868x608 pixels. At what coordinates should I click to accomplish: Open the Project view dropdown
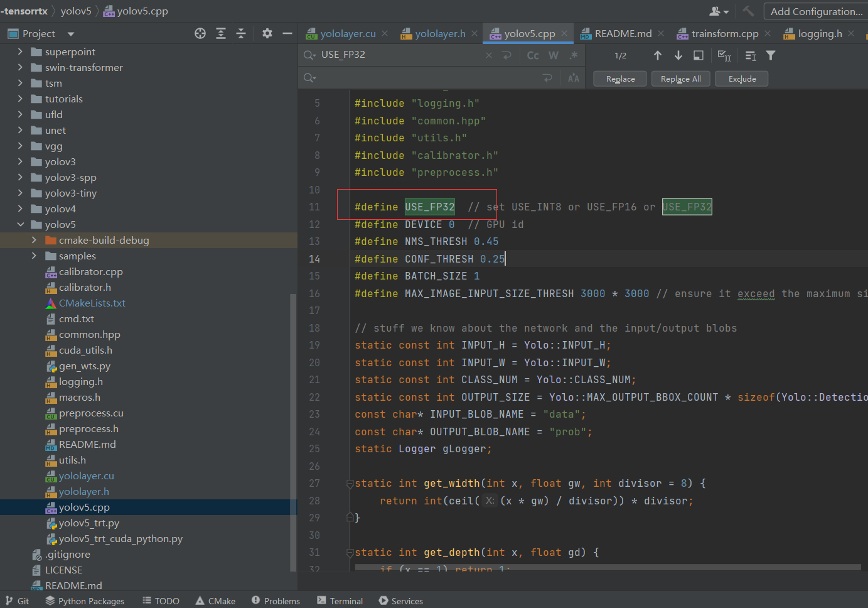(x=69, y=33)
